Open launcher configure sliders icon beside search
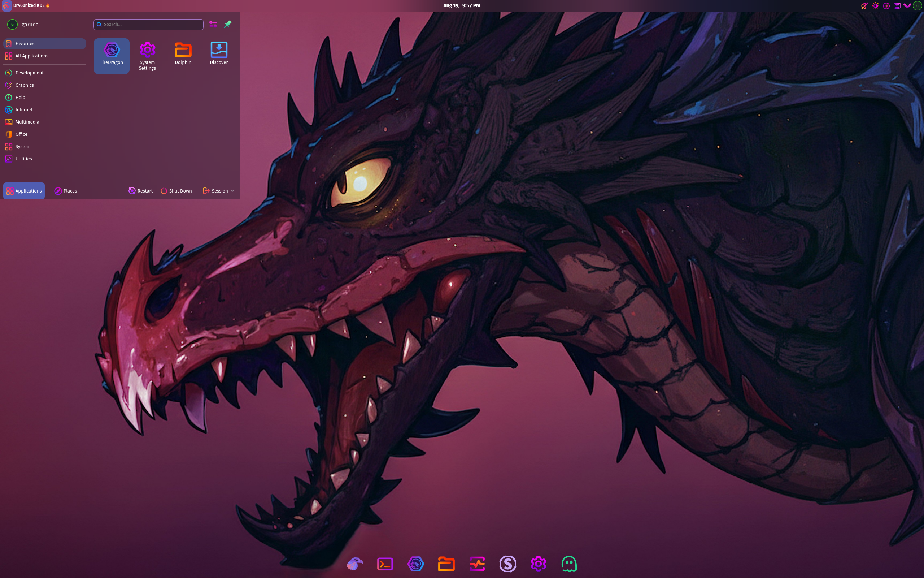Viewport: 924px width, 578px height. point(213,24)
